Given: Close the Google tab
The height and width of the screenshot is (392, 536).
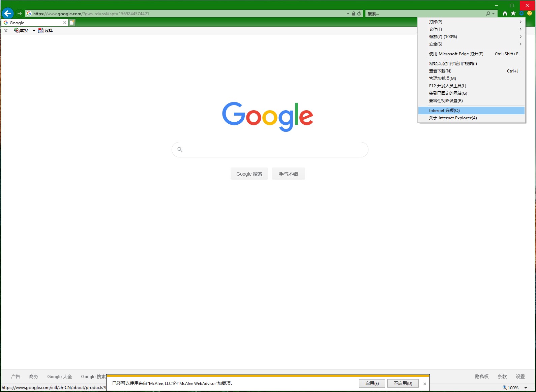Looking at the screenshot, I should [65, 23].
